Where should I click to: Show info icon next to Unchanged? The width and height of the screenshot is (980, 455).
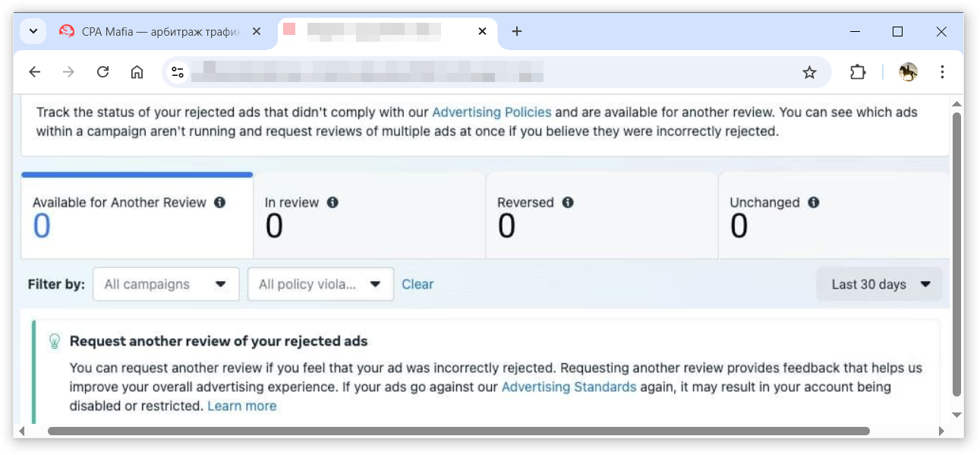(x=814, y=203)
